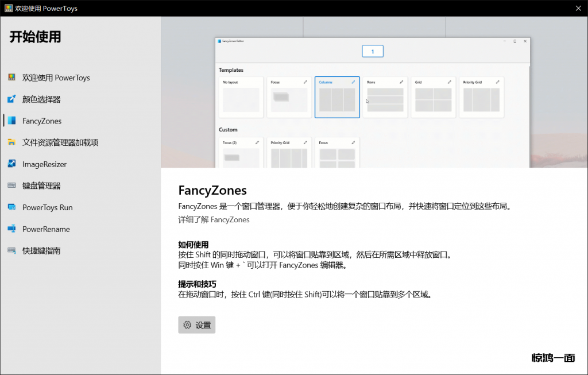
Task: Click the 键盘管理器 keyboard icon
Action: pos(11,185)
